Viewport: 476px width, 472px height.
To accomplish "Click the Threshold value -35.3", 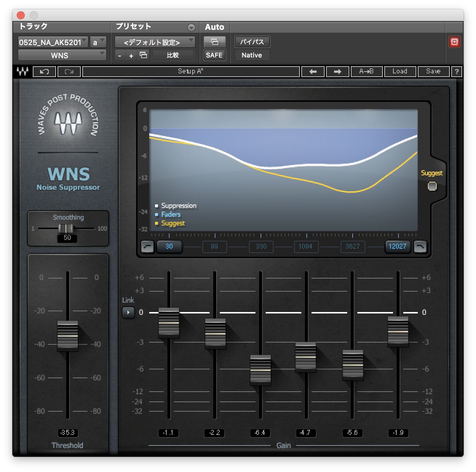I will click(x=68, y=433).
